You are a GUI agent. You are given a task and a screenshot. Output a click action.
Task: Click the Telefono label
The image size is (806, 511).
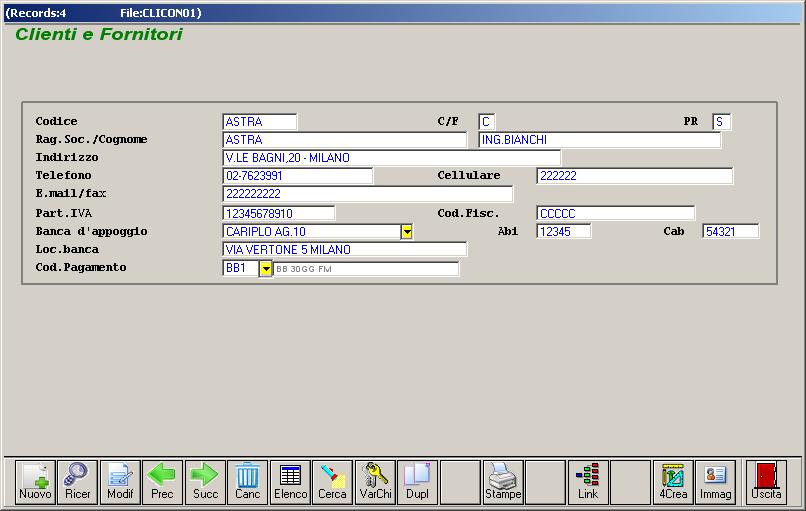pos(63,175)
